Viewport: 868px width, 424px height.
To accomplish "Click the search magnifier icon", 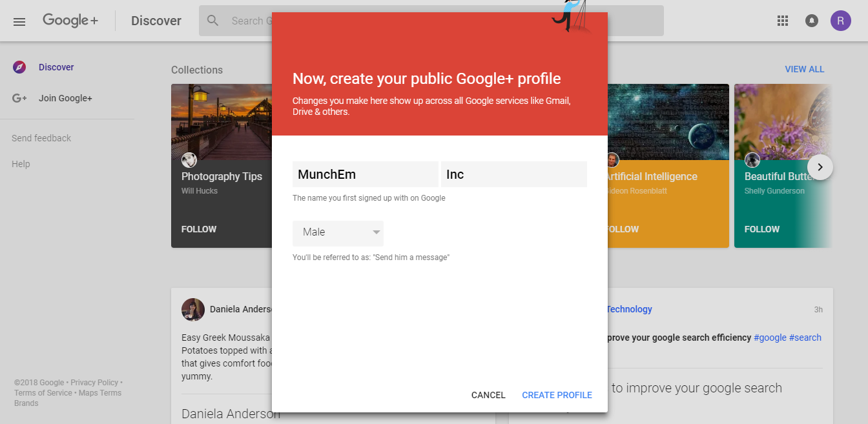I will (212, 21).
